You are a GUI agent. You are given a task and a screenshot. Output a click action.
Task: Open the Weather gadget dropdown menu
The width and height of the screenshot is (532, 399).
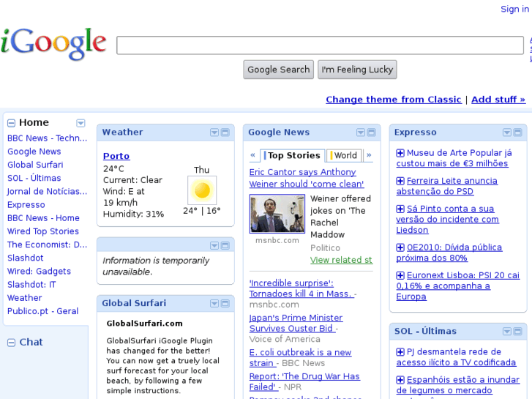click(214, 133)
